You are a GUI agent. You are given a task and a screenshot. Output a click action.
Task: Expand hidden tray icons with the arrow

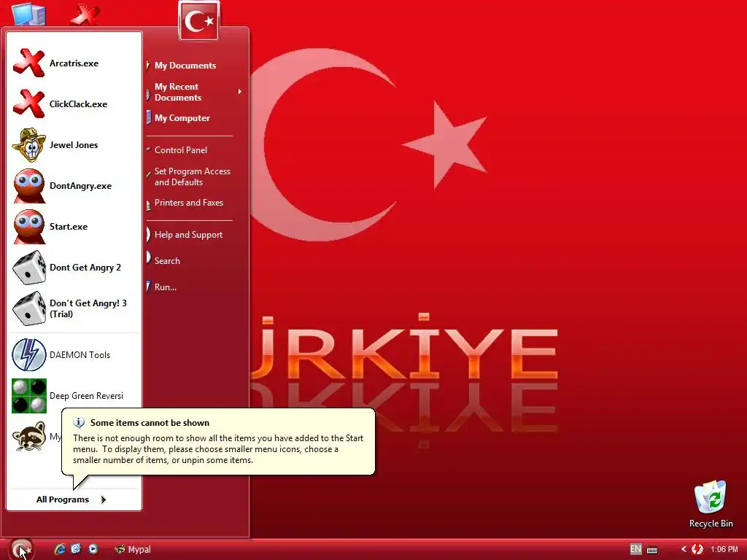pyautogui.click(x=684, y=549)
